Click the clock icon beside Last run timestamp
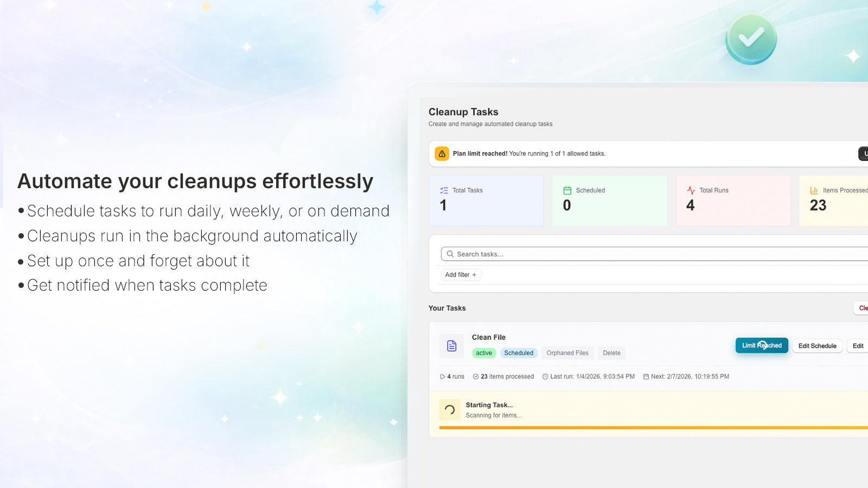This screenshot has width=868, height=488. 545,376
